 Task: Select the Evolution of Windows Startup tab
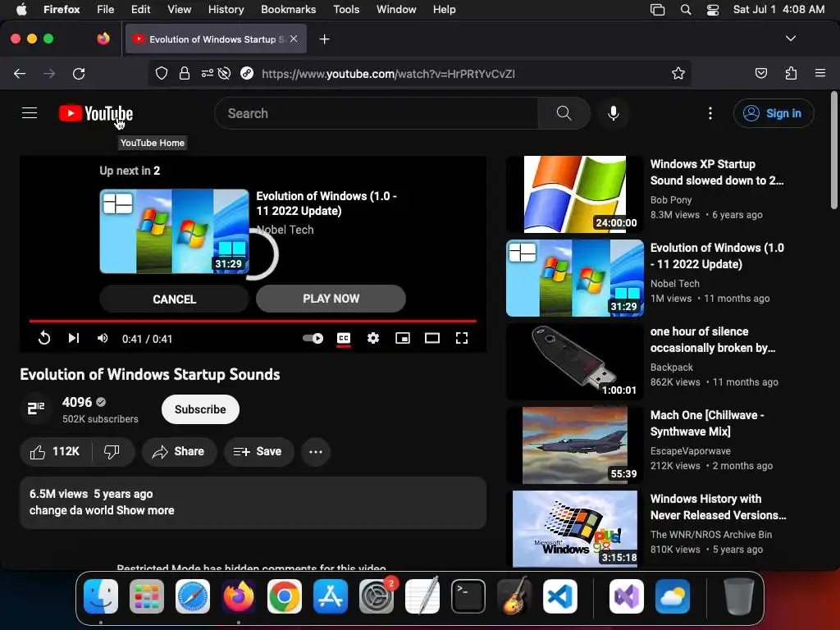click(x=216, y=39)
